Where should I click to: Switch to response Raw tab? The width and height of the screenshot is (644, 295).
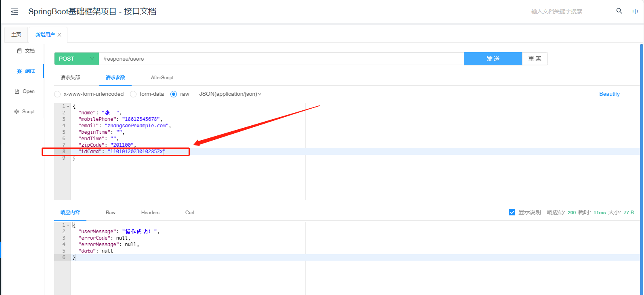point(111,213)
